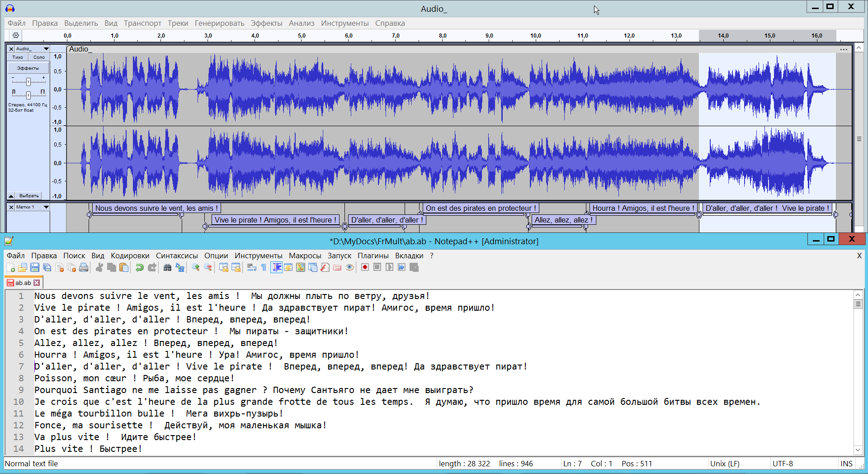
Task: Click the Find binoculars icon
Action: click(x=167, y=267)
